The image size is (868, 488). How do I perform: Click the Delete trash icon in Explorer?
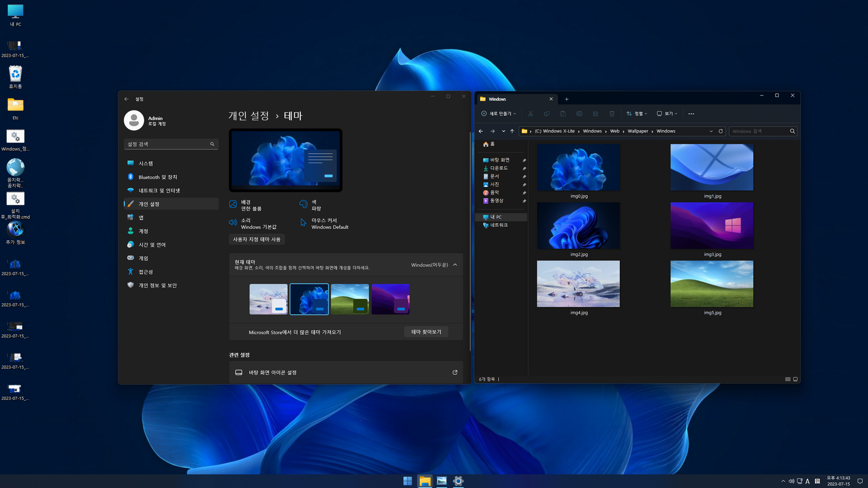(x=612, y=114)
